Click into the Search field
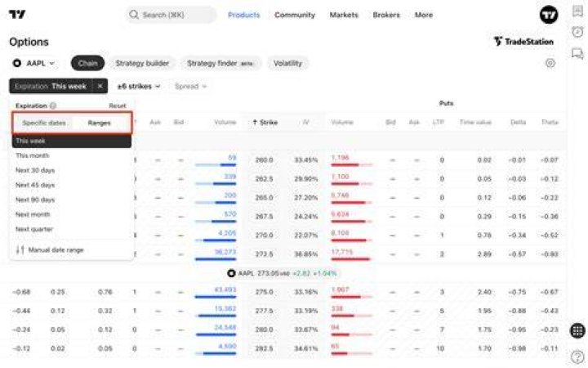Viewport: 588px width, 368px height. [x=171, y=15]
